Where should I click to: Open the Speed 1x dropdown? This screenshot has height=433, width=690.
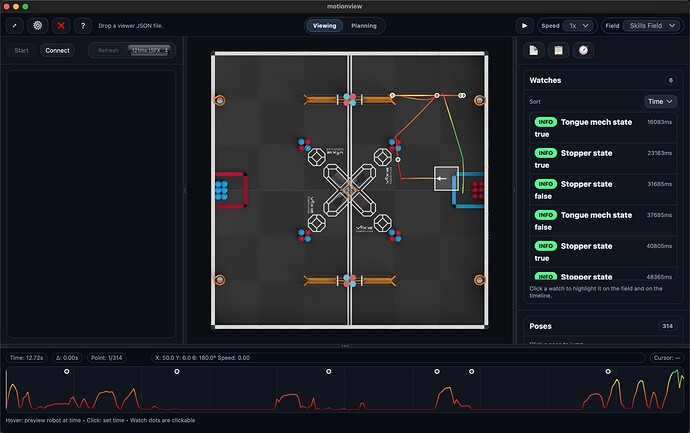click(x=579, y=26)
